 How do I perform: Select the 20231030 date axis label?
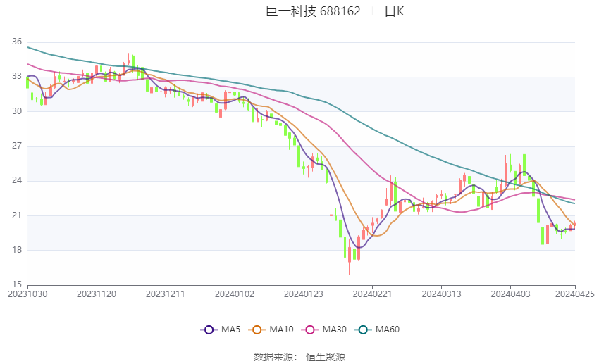(27, 293)
